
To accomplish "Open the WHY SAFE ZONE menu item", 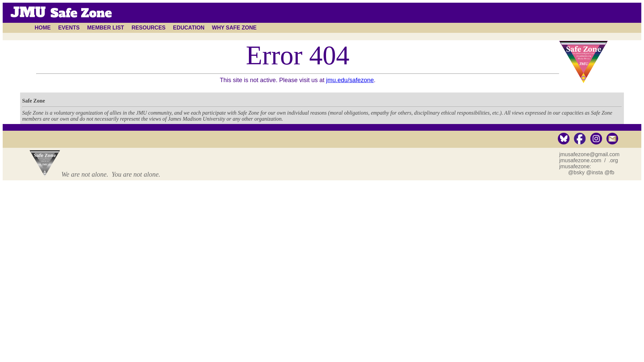I will point(234,28).
